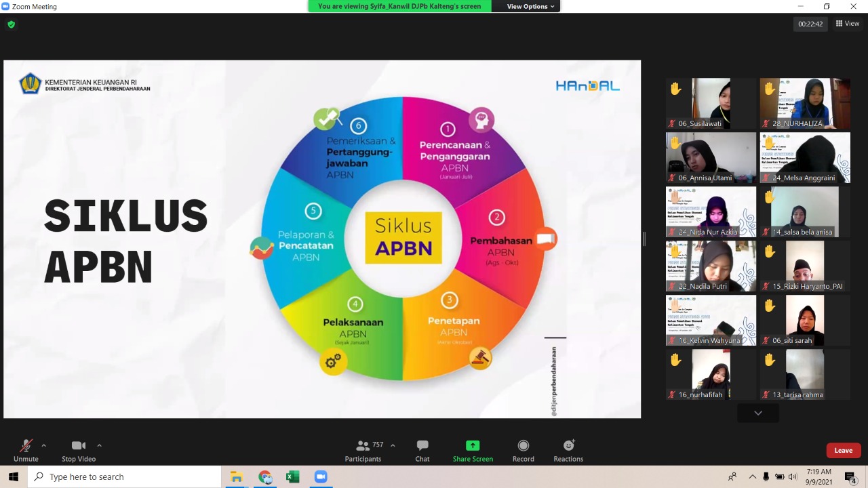The width and height of the screenshot is (868, 488).
Task: Open Excel from the Windows taskbar
Action: [292, 477]
